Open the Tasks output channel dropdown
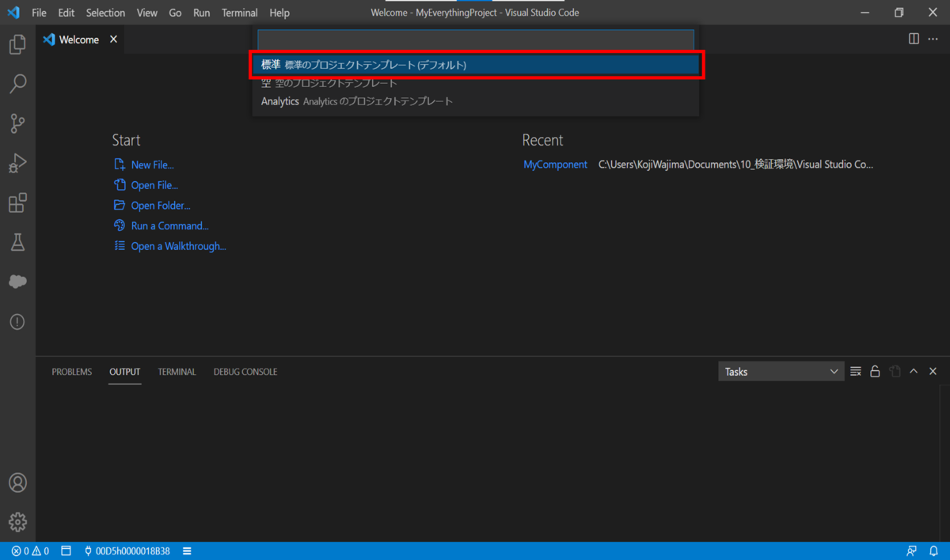 pos(781,371)
